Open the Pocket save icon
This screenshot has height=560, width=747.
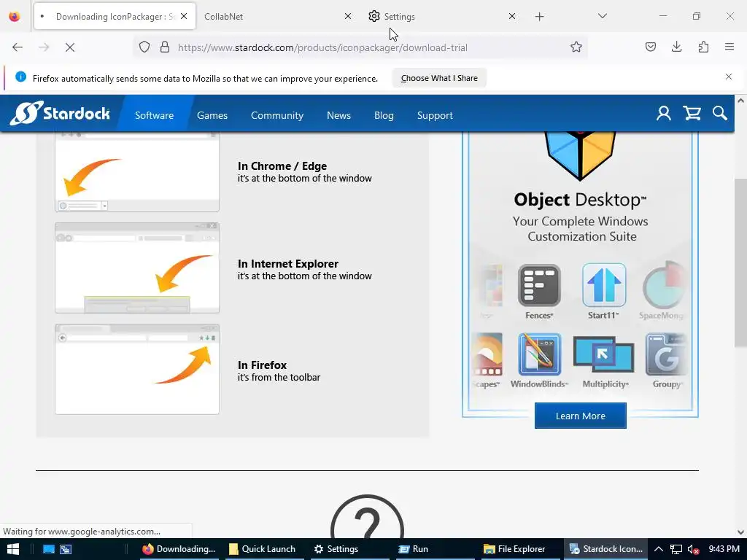pyautogui.click(x=650, y=47)
